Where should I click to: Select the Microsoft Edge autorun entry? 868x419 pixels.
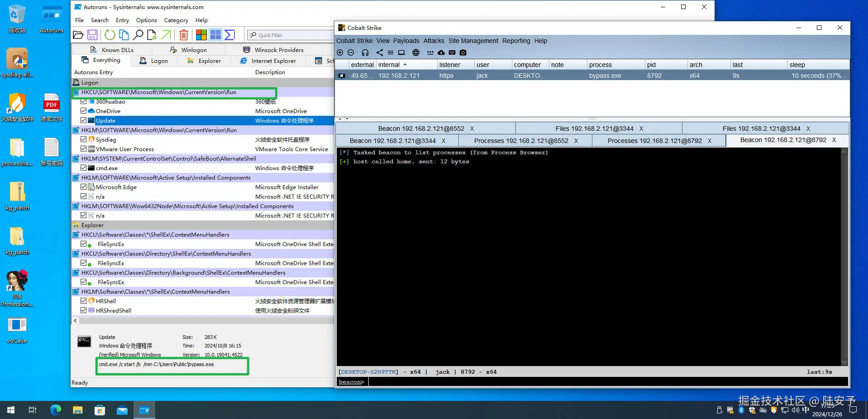[x=203, y=187]
